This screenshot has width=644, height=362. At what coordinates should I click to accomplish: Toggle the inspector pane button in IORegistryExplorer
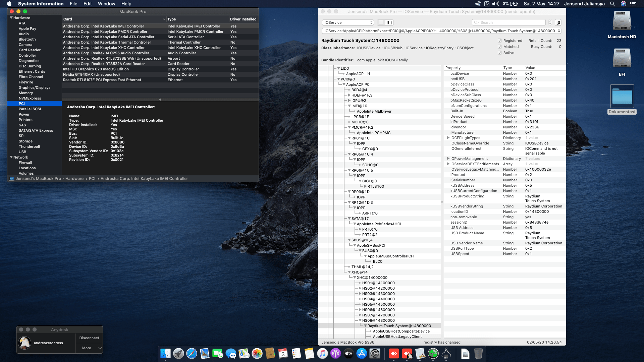[558, 22]
